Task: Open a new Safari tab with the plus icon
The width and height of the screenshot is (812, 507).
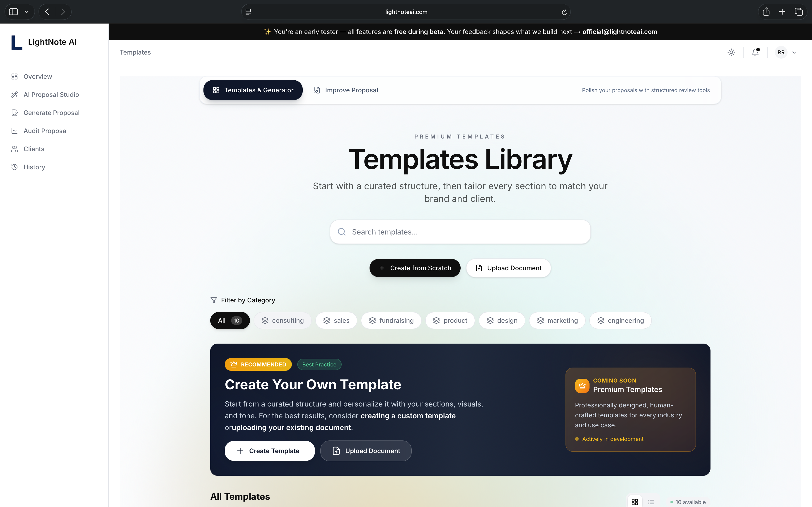Action: coord(782,12)
